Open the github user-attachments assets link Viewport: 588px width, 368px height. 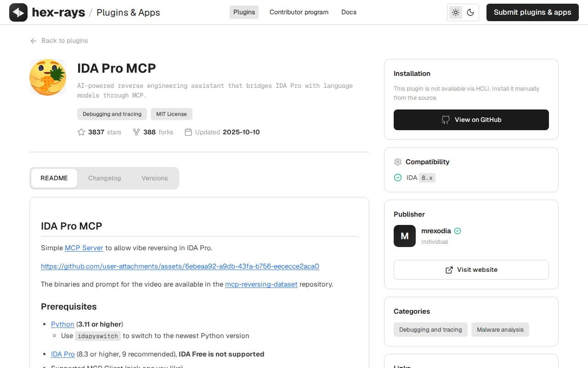click(x=180, y=266)
